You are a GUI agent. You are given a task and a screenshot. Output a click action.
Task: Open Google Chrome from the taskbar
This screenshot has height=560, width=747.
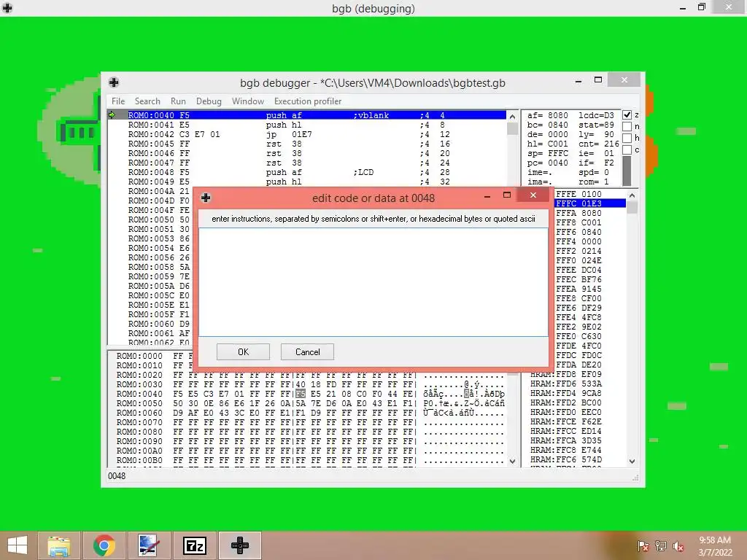[x=104, y=545]
